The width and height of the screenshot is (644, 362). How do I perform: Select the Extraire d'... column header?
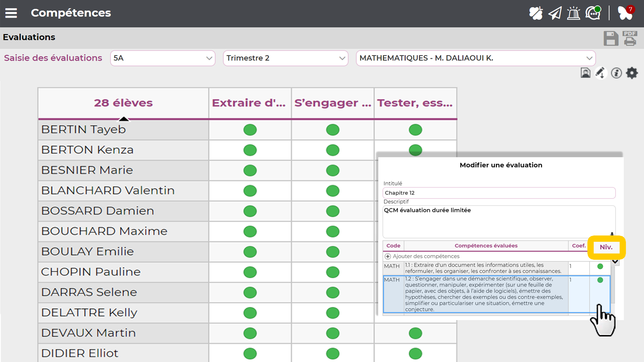[250, 103]
